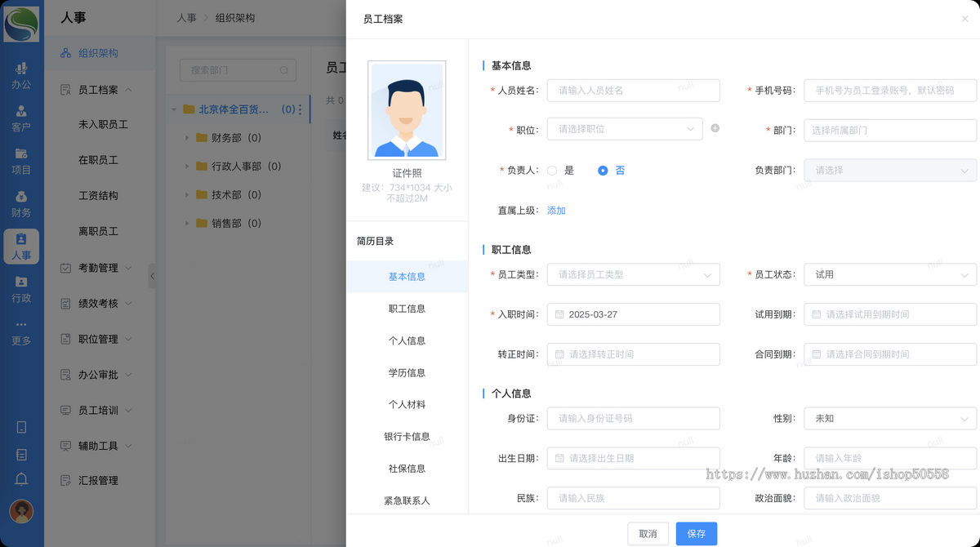The height and width of the screenshot is (547, 980).
Task: Go to 个人材料 in 简历目录
Action: pos(407,404)
